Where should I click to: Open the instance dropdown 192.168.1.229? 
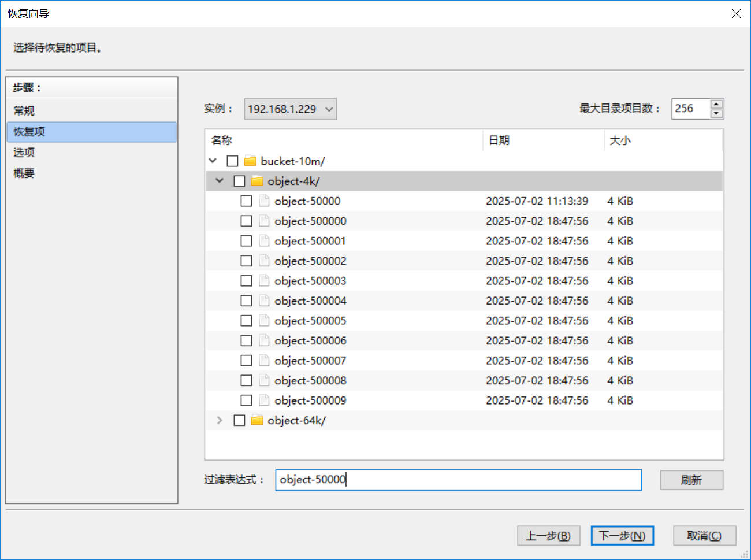click(290, 109)
